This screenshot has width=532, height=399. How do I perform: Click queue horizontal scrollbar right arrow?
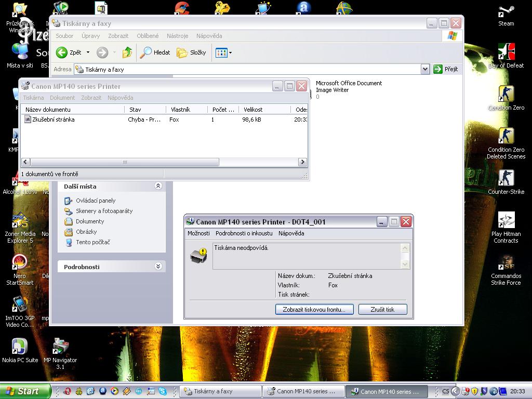302,162
